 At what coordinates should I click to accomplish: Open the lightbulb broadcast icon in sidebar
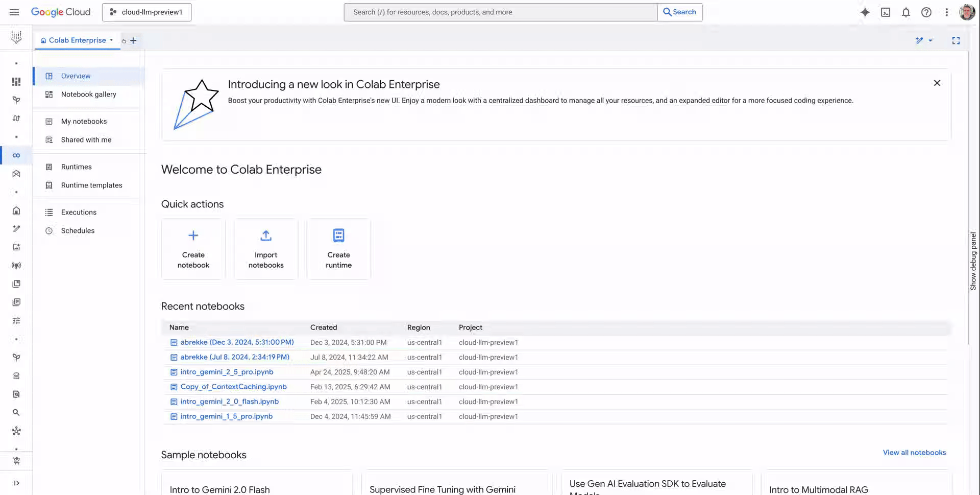[16, 266]
